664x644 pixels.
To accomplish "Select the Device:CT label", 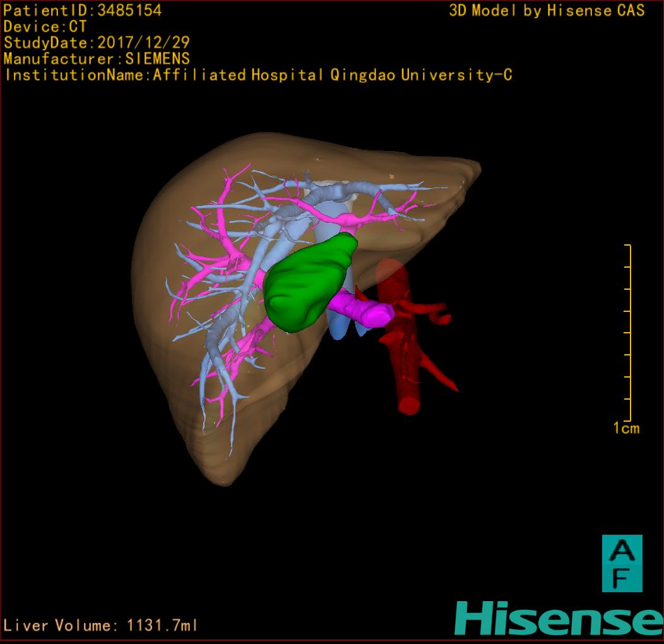I will tap(45, 27).
